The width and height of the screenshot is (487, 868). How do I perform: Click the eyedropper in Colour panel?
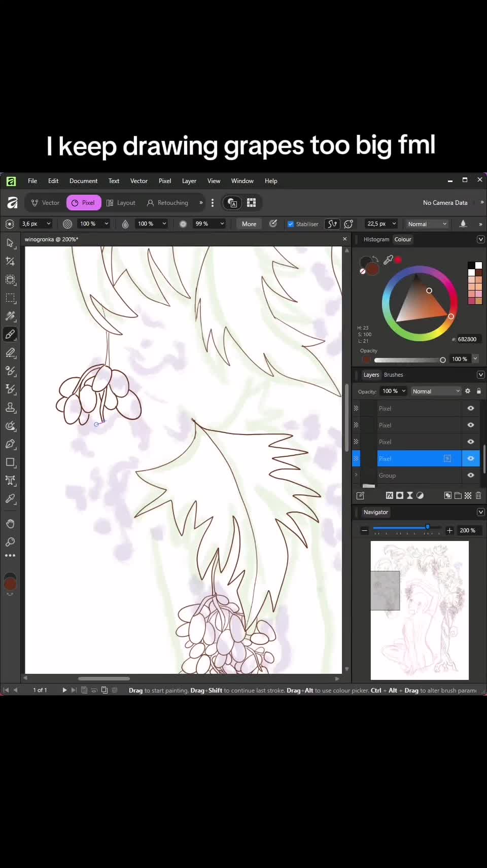coord(388,260)
